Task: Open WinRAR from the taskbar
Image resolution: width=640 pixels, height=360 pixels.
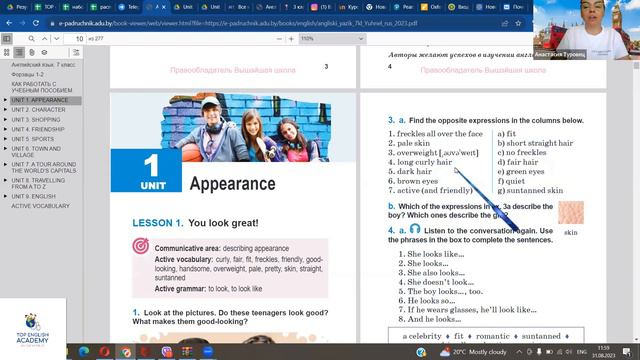Action: 187,351
